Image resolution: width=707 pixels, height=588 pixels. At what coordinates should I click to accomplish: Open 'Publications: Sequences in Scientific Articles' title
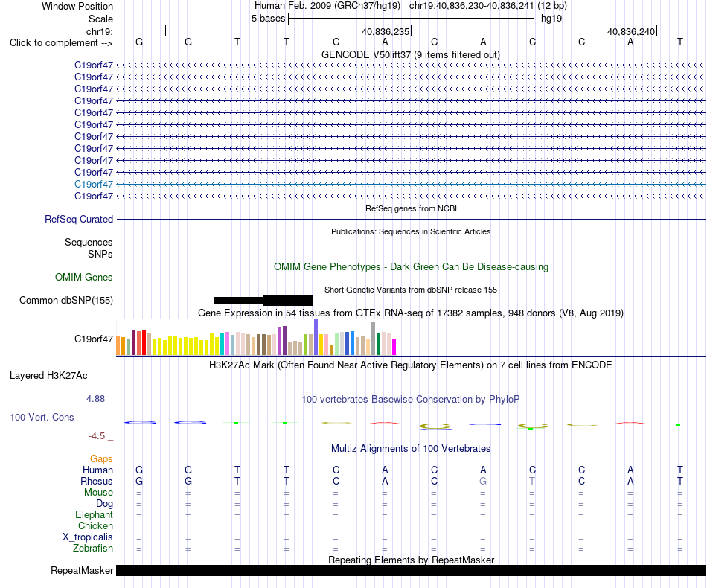point(411,231)
